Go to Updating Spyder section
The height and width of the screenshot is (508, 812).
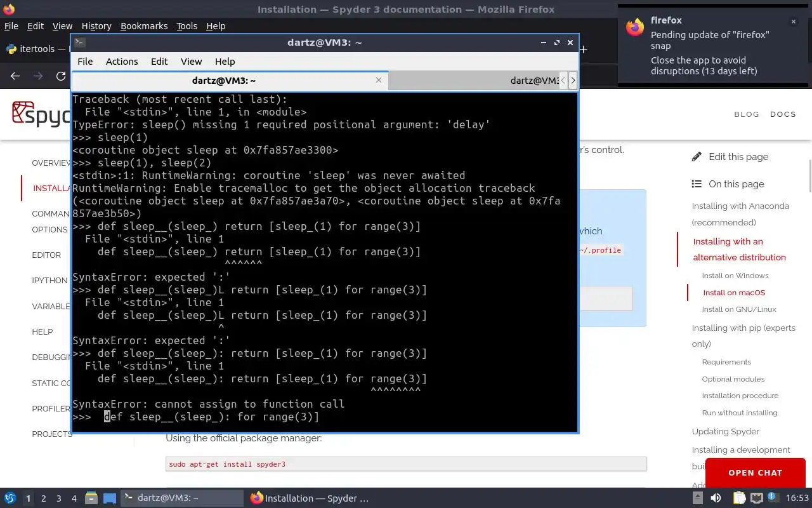click(726, 431)
